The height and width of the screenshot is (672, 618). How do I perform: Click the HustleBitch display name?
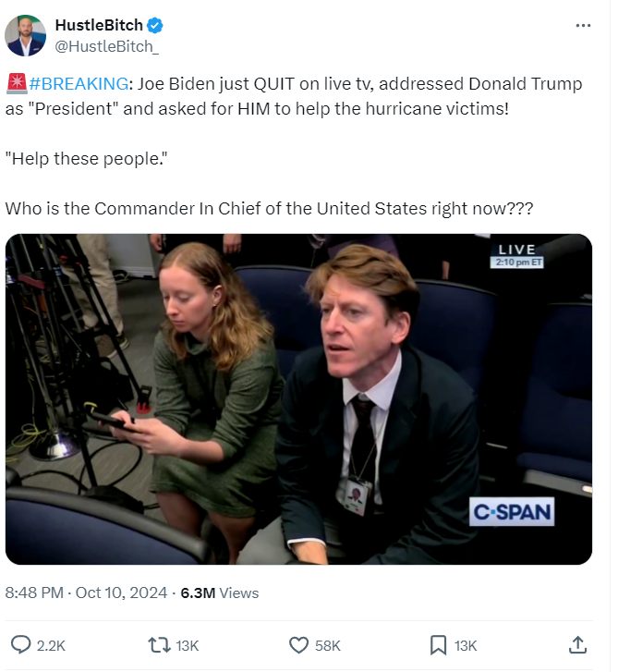coord(98,26)
